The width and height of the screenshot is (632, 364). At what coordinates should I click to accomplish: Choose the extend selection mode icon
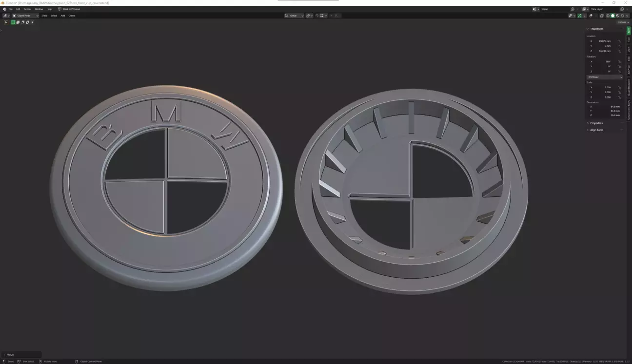(18, 22)
